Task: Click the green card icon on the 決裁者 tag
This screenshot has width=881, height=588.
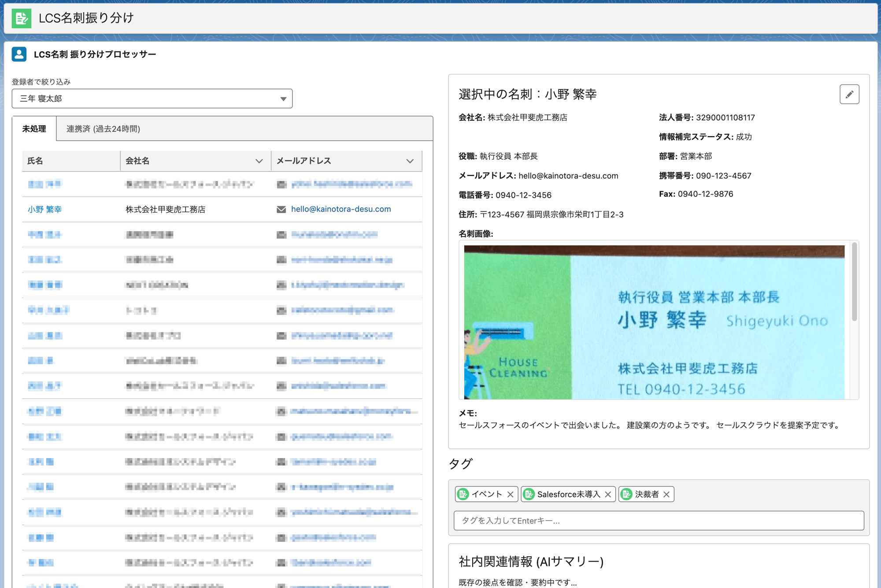Action: click(626, 494)
